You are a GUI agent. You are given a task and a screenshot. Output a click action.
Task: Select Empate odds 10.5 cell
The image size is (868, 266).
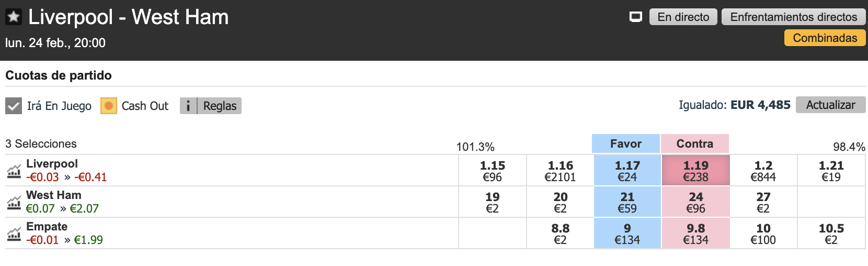coord(831,234)
